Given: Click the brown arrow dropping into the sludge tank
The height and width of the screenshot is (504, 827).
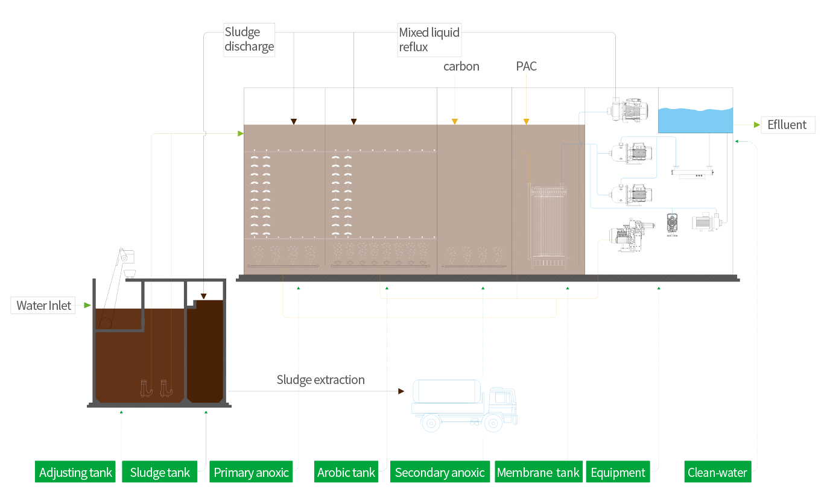Looking at the screenshot, I should pyautogui.click(x=204, y=297).
